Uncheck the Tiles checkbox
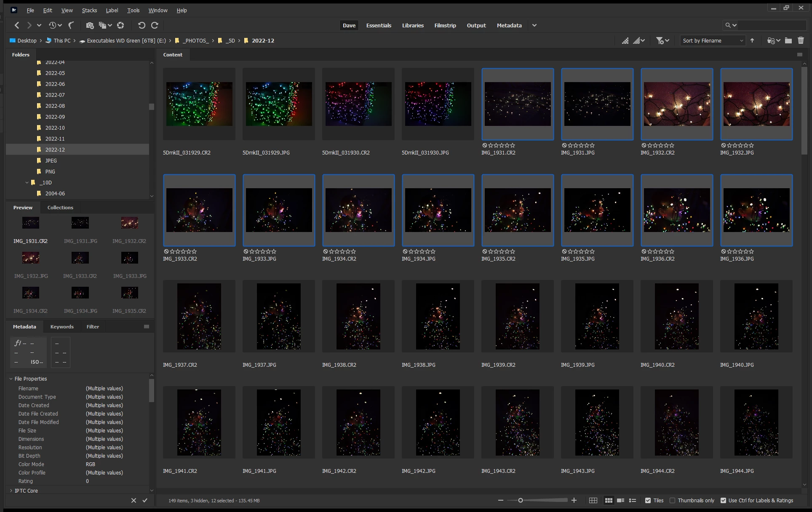This screenshot has height=512, width=812. point(648,501)
